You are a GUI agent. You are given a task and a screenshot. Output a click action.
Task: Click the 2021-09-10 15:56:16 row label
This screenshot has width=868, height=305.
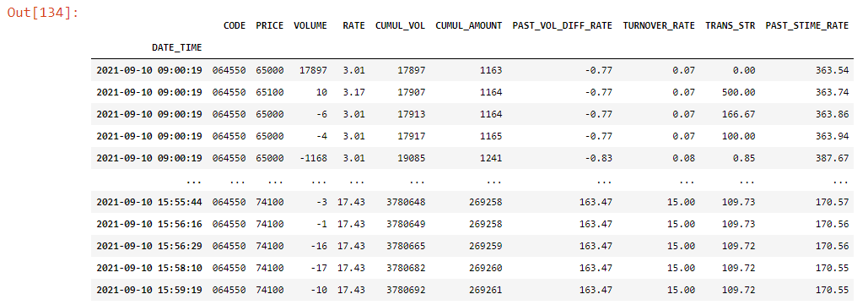(x=149, y=224)
